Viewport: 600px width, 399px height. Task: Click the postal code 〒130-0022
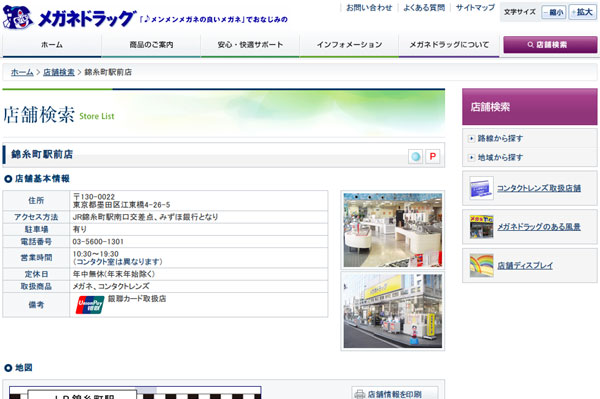pyautogui.click(x=94, y=197)
